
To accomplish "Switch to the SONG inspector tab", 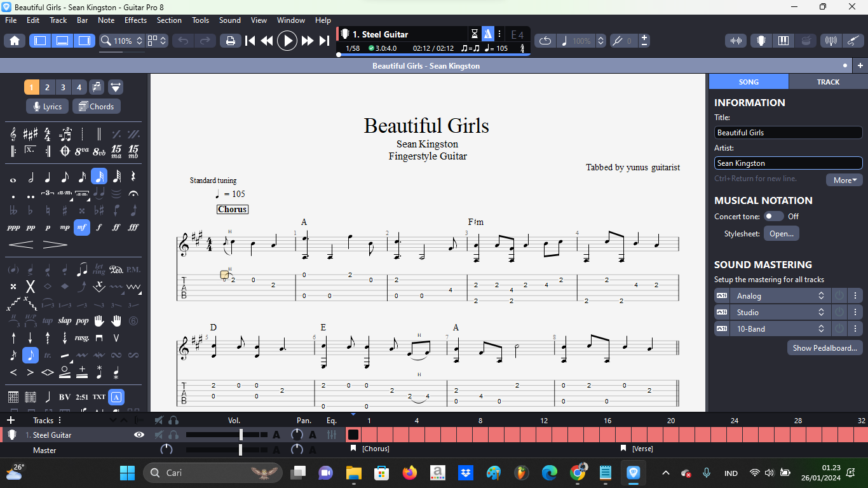I will (749, 81).
